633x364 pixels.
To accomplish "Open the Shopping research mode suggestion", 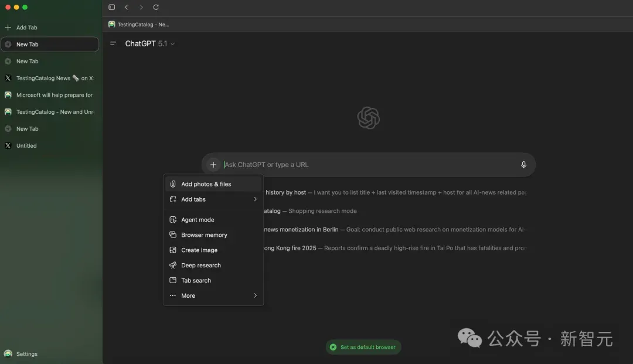I will (311, 211).
